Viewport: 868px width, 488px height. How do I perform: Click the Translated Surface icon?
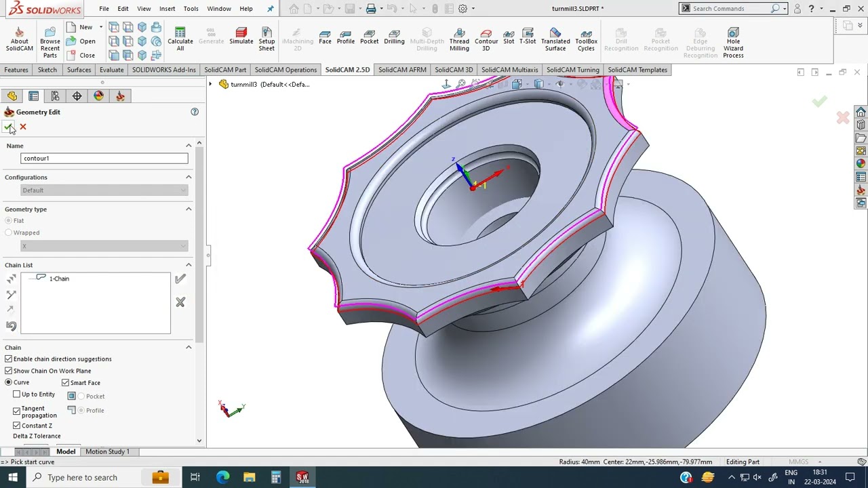(x=555, y=40)
